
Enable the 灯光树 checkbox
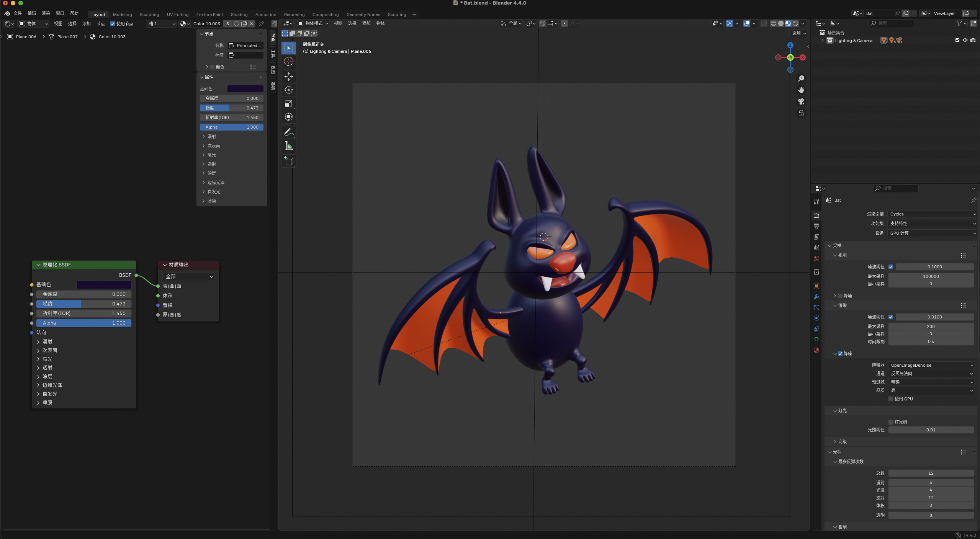pyautogui.click(x=891, y=422)
